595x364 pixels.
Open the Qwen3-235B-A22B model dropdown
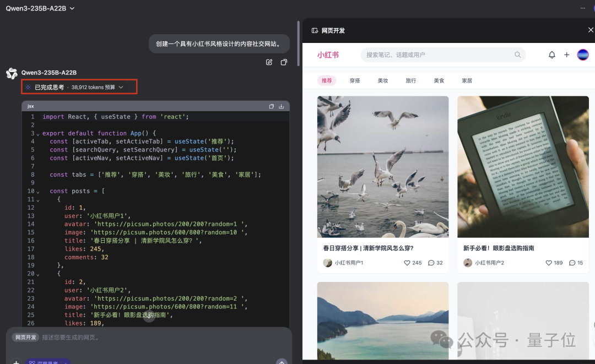[40, 8]
